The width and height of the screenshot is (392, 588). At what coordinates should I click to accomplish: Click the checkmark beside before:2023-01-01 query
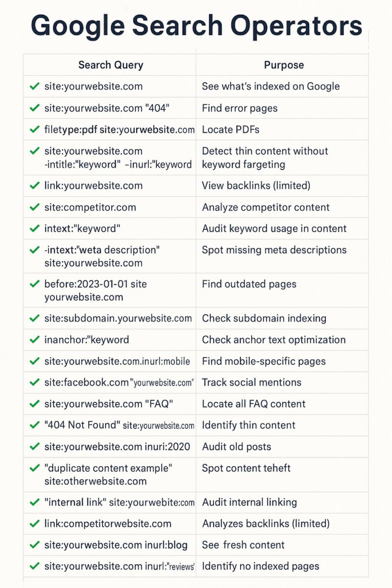coord(34,284)
